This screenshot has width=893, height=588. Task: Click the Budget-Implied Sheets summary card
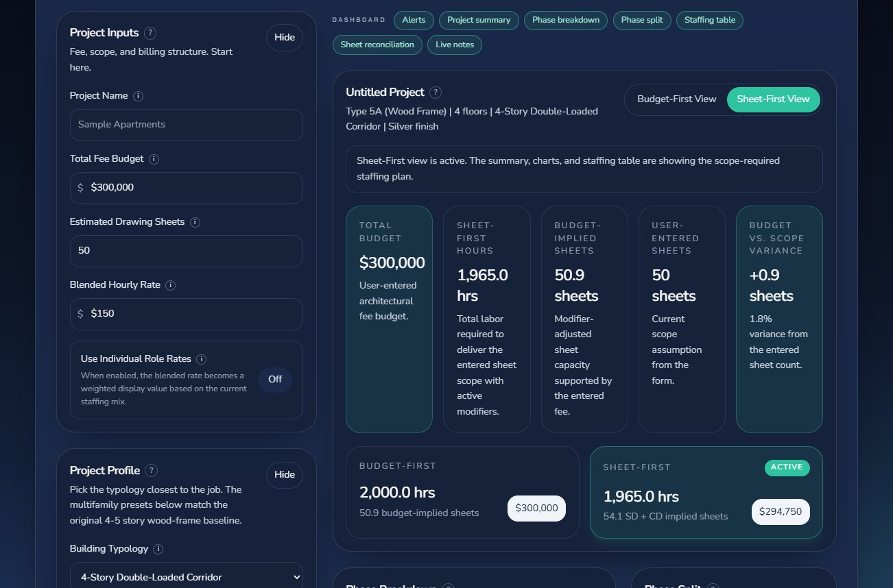click(584, 319)
